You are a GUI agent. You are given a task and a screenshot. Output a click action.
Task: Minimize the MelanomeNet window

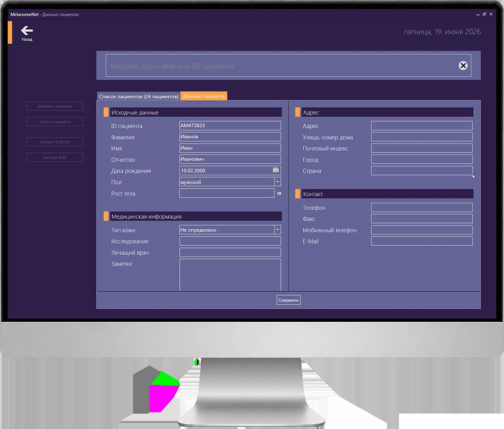[x=478, y=14]
